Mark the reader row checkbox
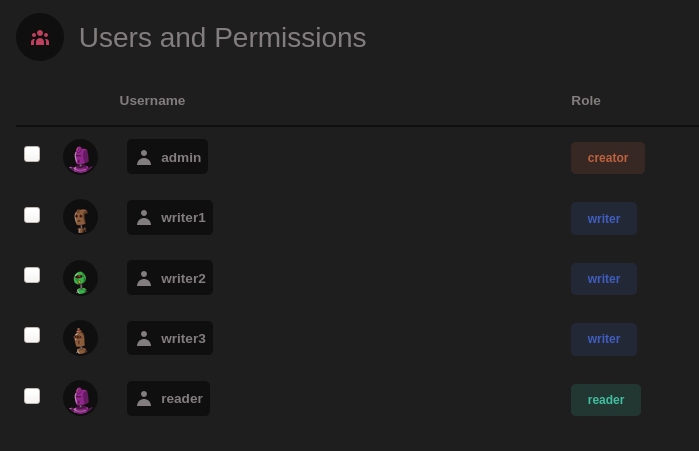Screen dimensions: 699x451 (x=32, y=396)
